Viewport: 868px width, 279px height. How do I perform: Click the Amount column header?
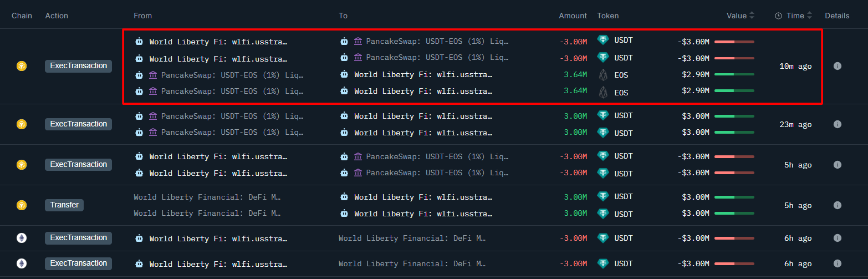coord(573,16)
